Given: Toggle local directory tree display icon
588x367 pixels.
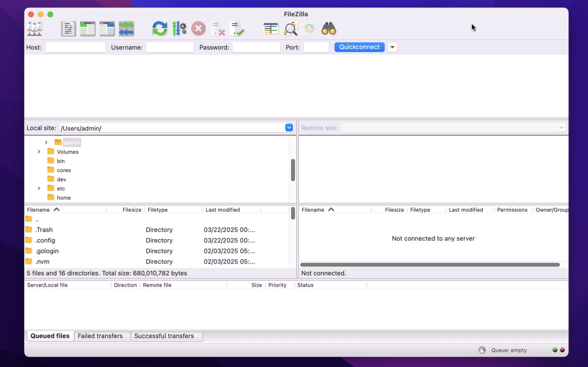Looking at the screenshot, I should [88, 29].
